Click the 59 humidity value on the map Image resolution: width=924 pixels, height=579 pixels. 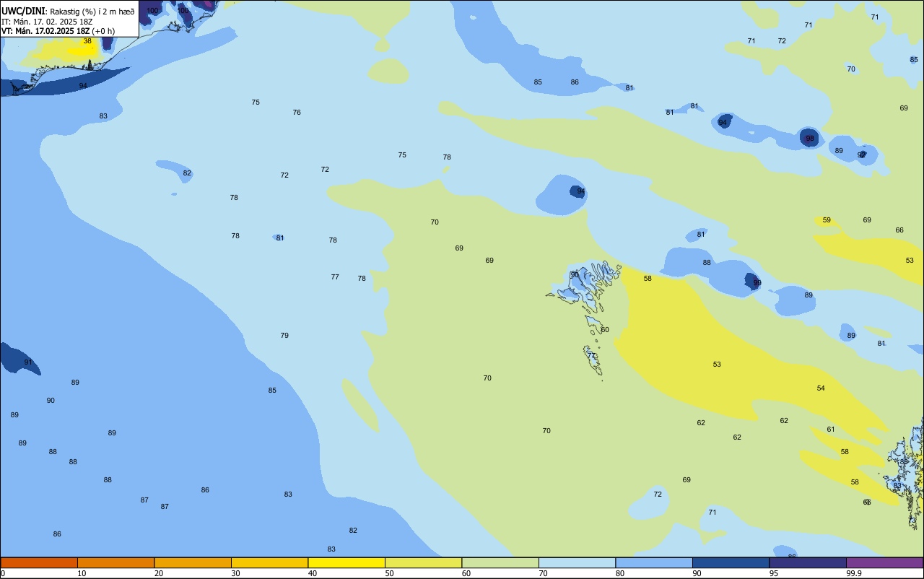(x=827, y=220)
